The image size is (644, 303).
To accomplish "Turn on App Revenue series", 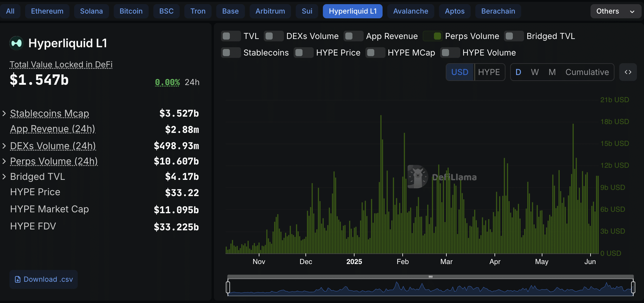I will [x=353, y=36].
